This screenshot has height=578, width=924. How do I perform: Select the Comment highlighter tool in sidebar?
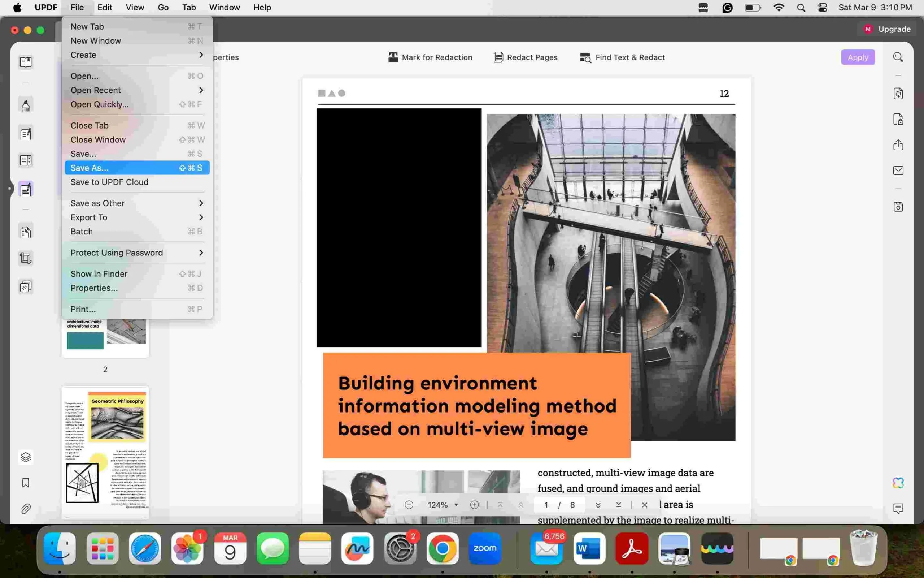pos(26,105)
